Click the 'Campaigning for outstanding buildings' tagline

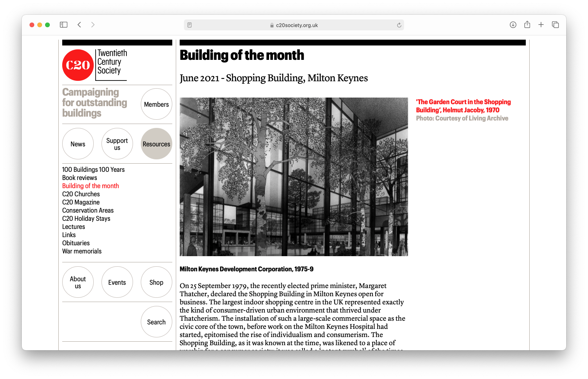click(94, 103)
